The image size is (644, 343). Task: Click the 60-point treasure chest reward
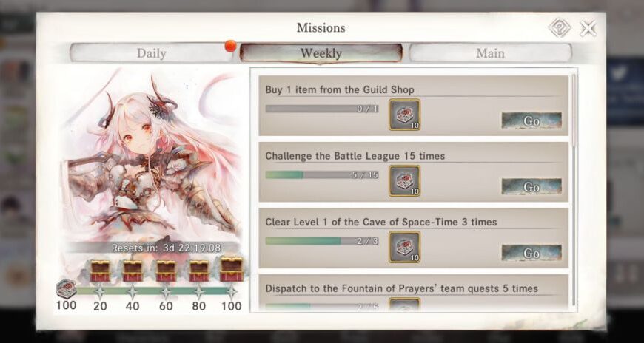(166, 271)
